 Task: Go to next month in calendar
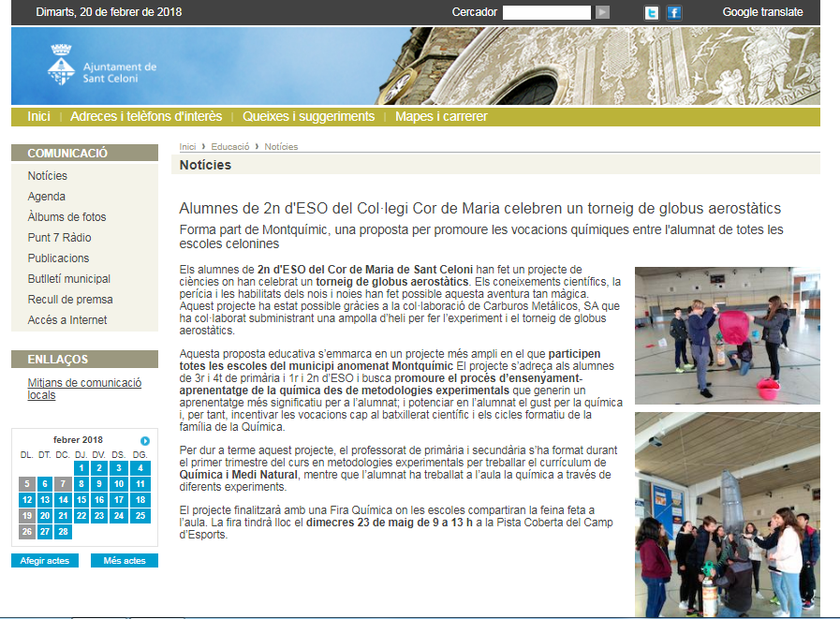[145, 440]
